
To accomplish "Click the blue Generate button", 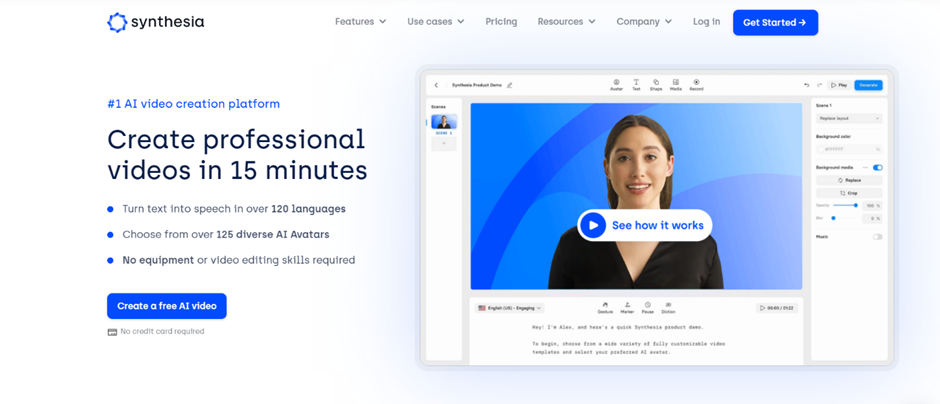I will [x=868, y=85].
